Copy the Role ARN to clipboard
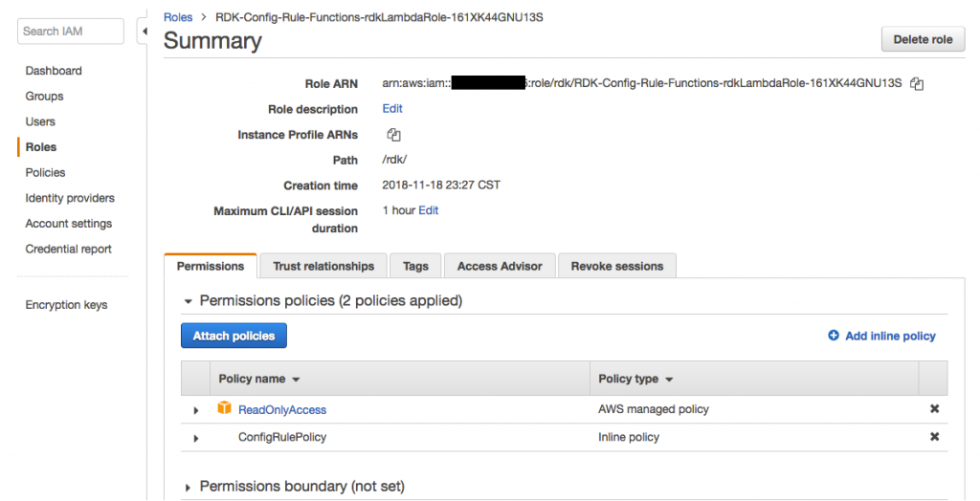Image resolution: width=980 pixels, height=501 pixels. pos(916,84)
